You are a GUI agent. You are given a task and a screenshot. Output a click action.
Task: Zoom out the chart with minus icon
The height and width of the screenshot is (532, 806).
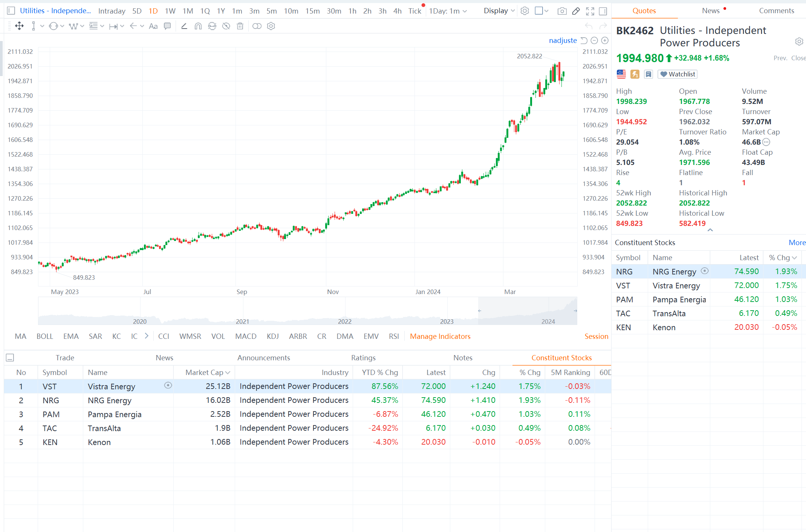point(595,40)
